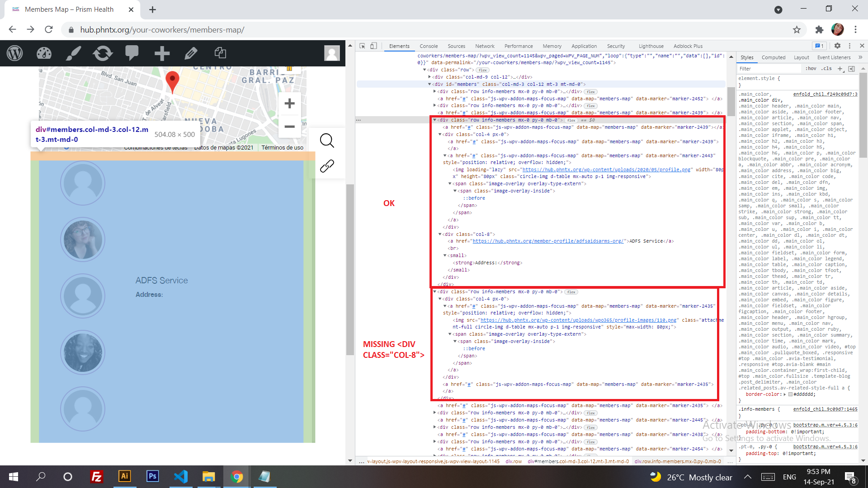Expand the #dddddd border-color property triangle
This screenshot has width=868, height=488.
coord(785,394)
